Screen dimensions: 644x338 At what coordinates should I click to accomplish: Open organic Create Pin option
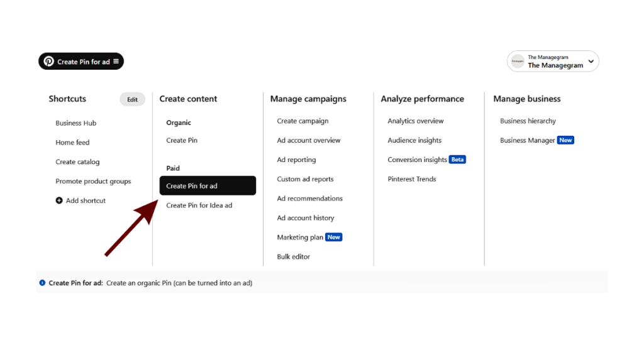pyautogui.click(x=182, y=141)
